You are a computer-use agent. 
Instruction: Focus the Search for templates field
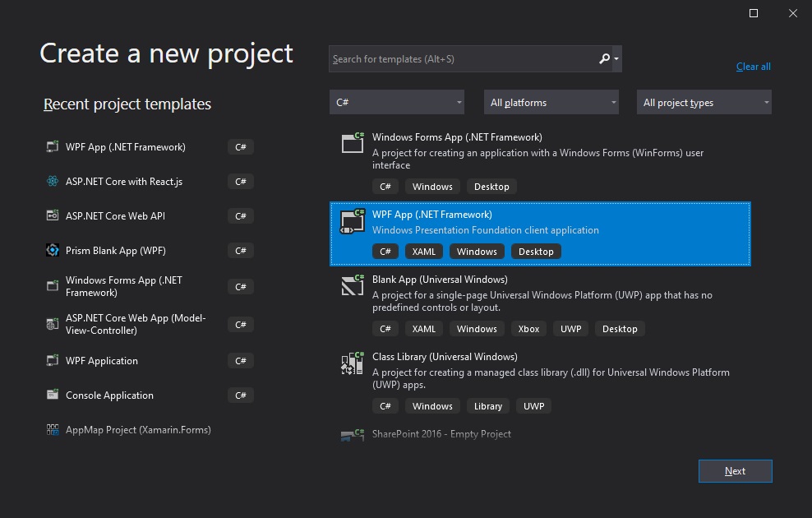(464, 58)
